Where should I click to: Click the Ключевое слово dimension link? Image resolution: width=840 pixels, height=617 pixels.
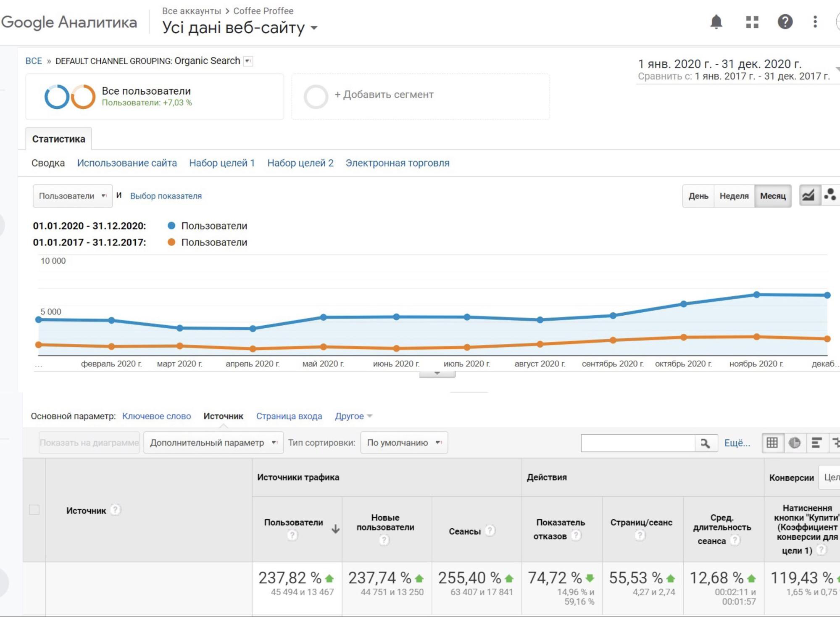[x=156, y=416]
